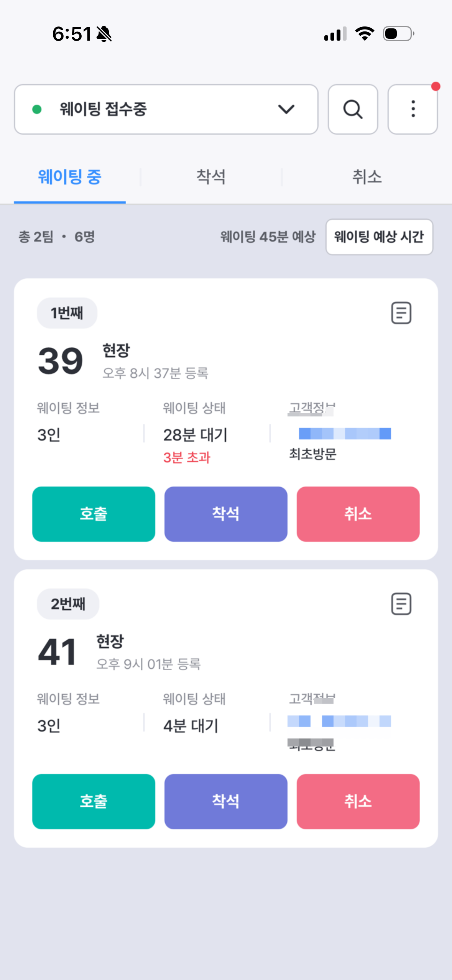This screenshot has width=452, height=980.
Task: Tap the Wi-Fi status icon
Action: coord(365,34)
